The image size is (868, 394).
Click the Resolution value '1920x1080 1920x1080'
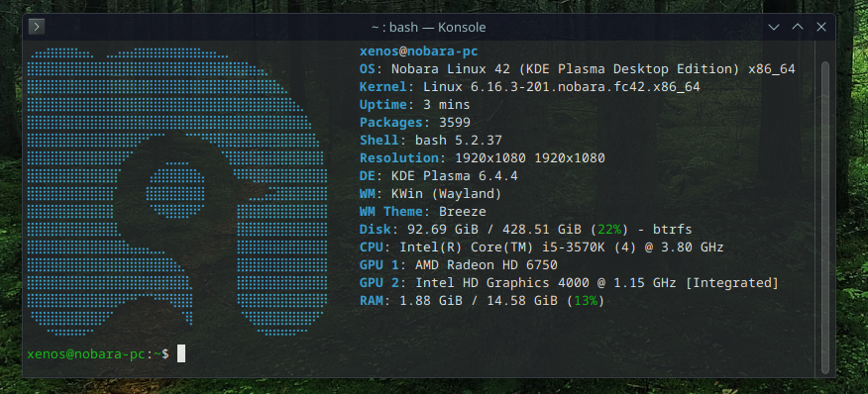[530, 158]
